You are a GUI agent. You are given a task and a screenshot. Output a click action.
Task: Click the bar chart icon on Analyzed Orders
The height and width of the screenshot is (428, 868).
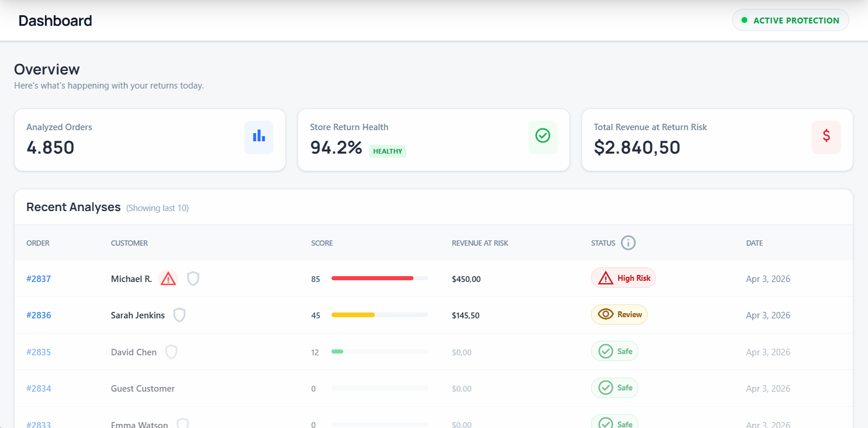[x=259, y=137]
